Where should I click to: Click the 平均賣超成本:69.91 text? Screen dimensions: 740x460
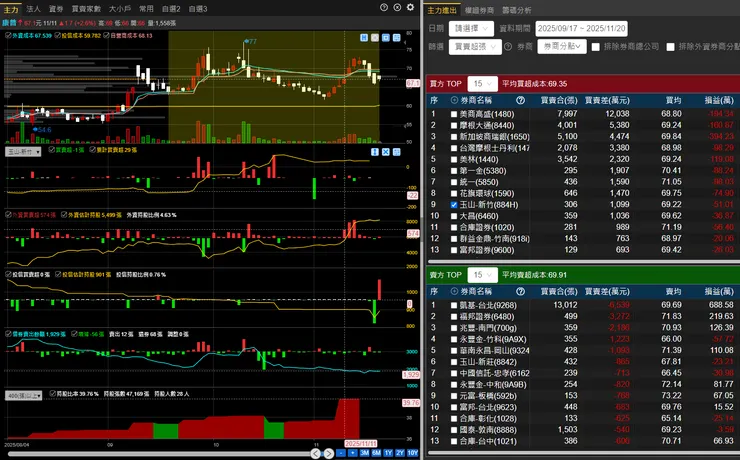point(535,275)
